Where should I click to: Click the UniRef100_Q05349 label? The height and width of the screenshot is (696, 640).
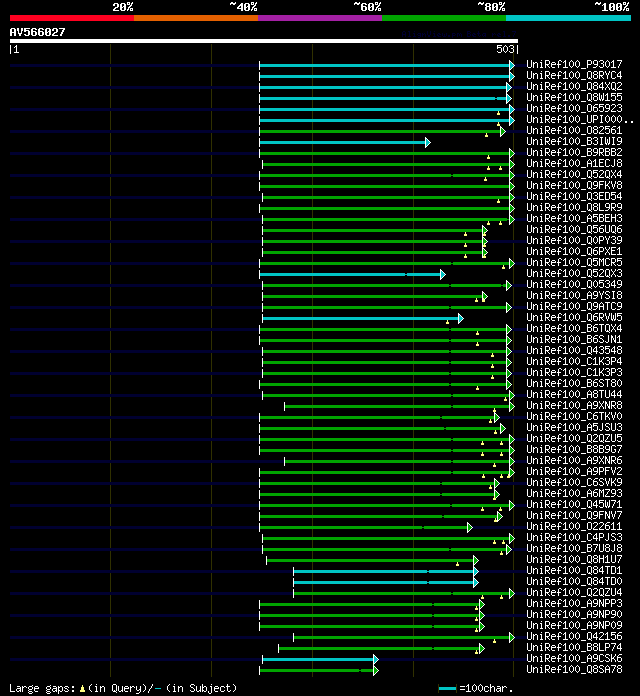tap(574, 285)
